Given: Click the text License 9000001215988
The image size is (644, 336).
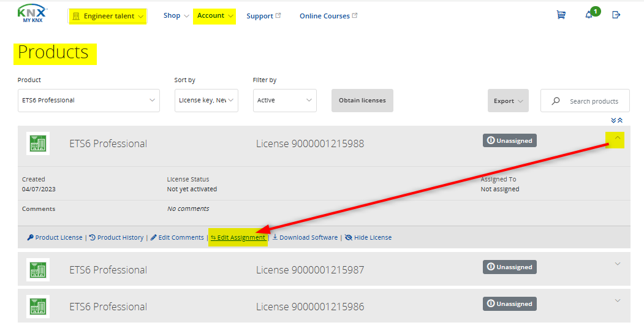Looking at the screenshot, I should point(310,143).
